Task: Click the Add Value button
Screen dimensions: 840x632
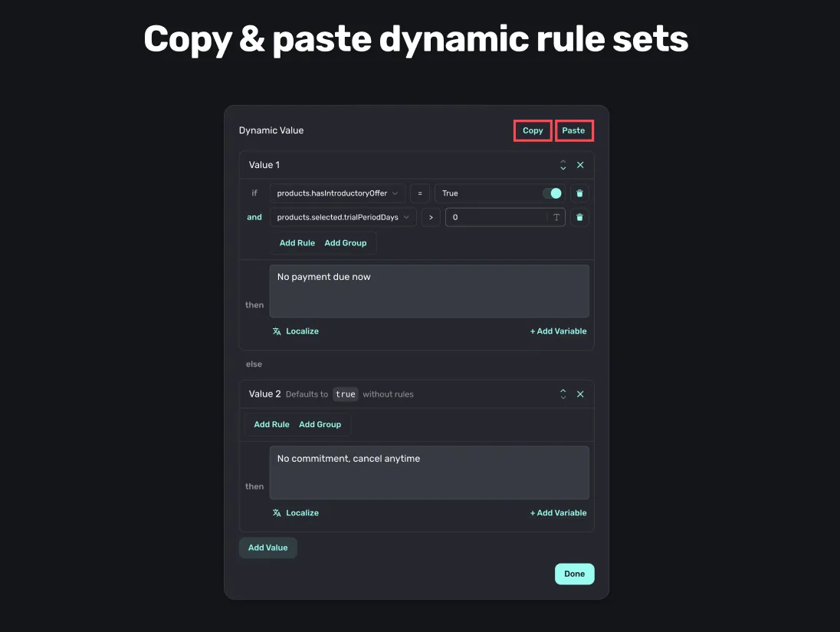Action: pos(267,548)
